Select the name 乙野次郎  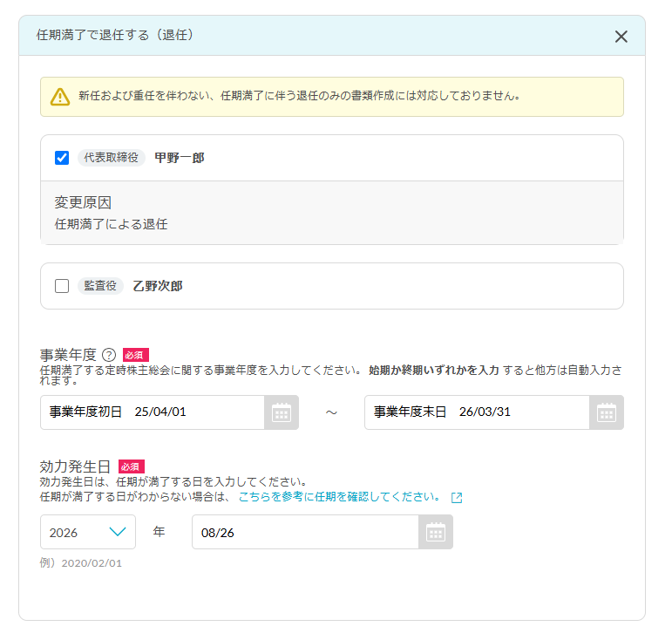point(157,286)
